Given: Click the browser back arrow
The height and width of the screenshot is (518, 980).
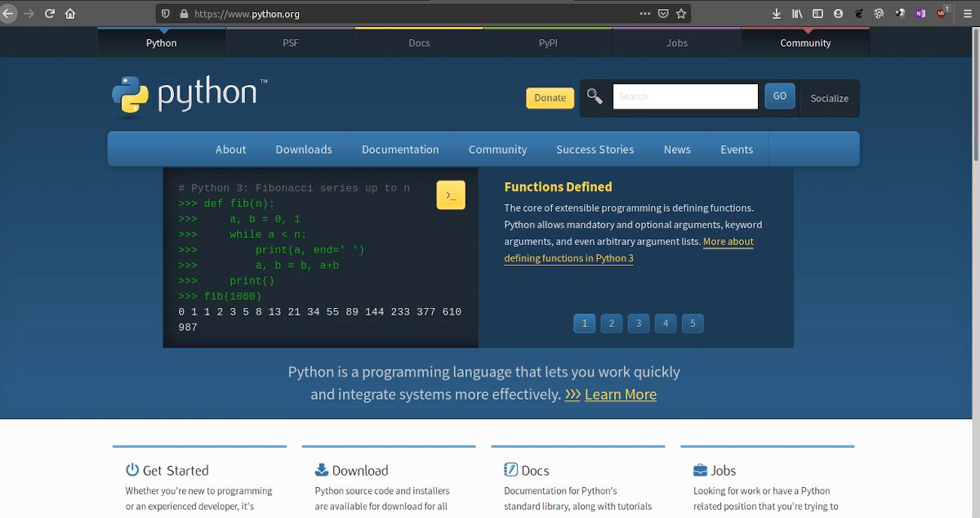Looking at the screenshot, I should (x=8, y=13).
